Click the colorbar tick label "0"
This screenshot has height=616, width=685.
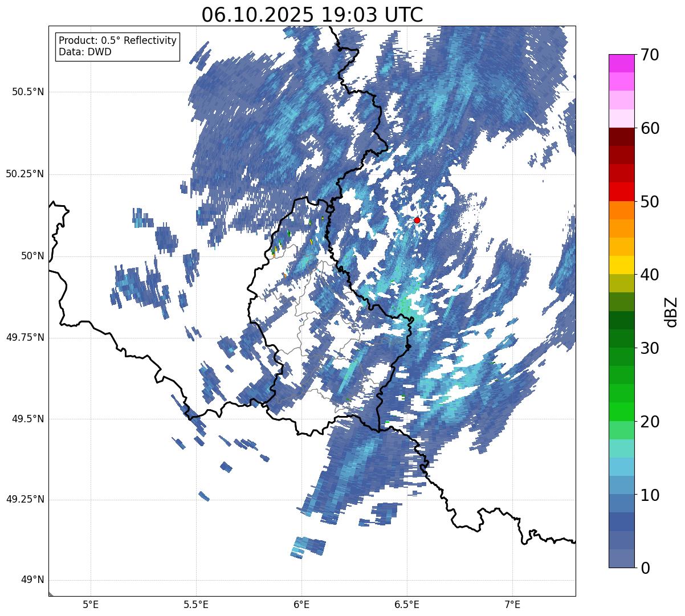645,568
